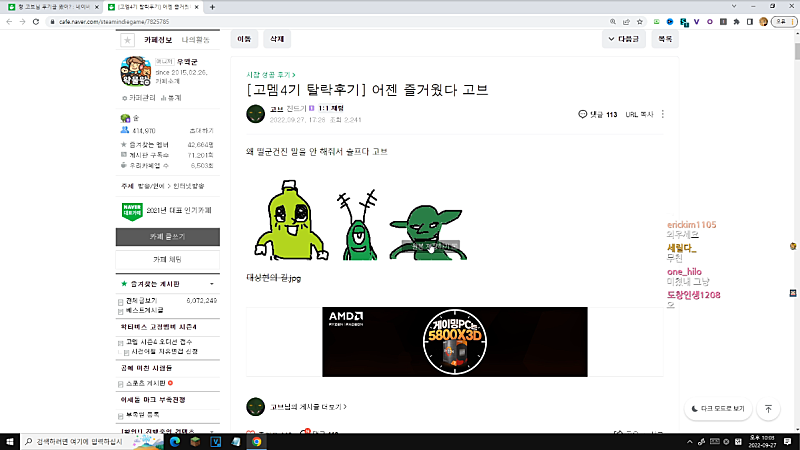The image size is (800, 450).
Task: Click the 카페 채팅 button
Action: click(x=168, y=260)
